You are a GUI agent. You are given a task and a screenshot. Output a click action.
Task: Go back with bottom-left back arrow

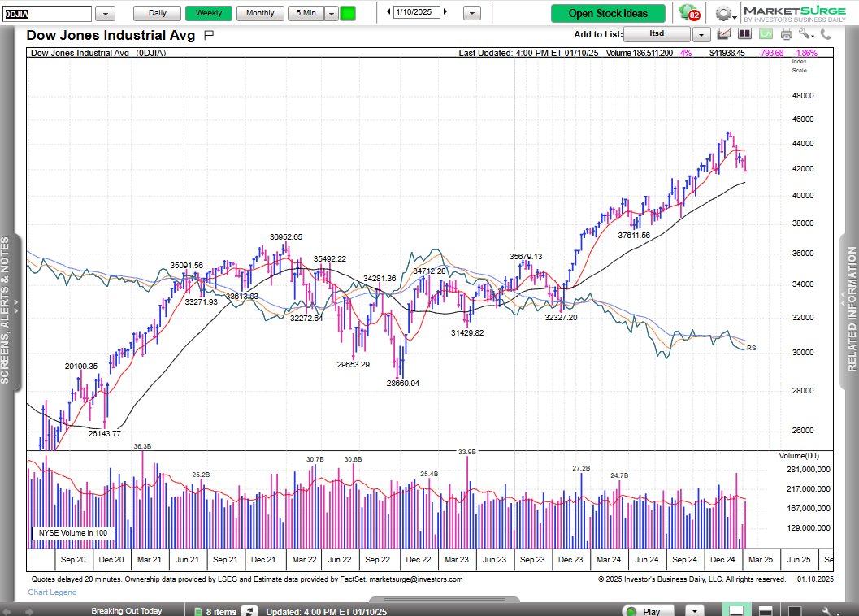pyautogui.click(x=7, y=611)
